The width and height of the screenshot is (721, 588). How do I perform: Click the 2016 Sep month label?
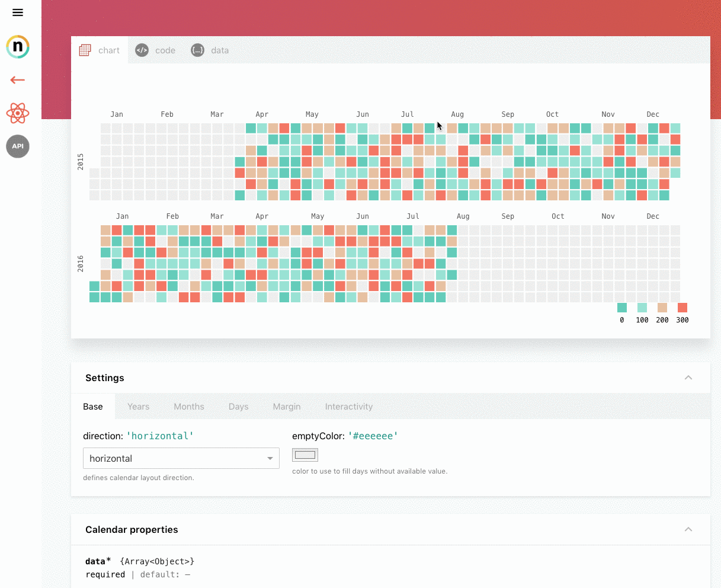point(508,216)
